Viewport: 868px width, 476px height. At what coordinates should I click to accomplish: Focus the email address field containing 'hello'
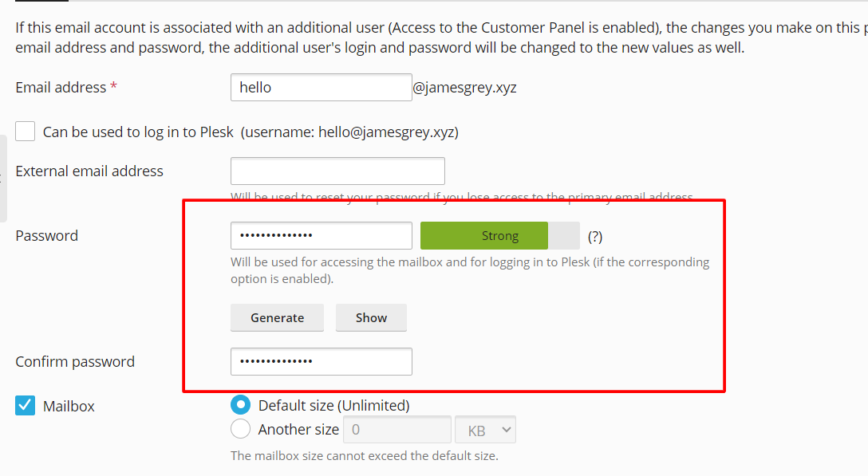pos(321,88)
